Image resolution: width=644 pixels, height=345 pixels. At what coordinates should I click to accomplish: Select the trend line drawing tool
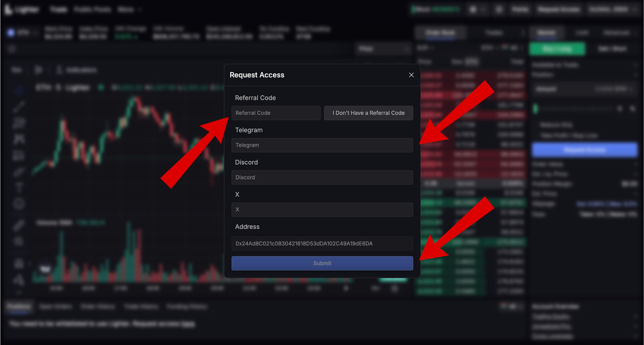pyautogui.click(x=19, y=106)
